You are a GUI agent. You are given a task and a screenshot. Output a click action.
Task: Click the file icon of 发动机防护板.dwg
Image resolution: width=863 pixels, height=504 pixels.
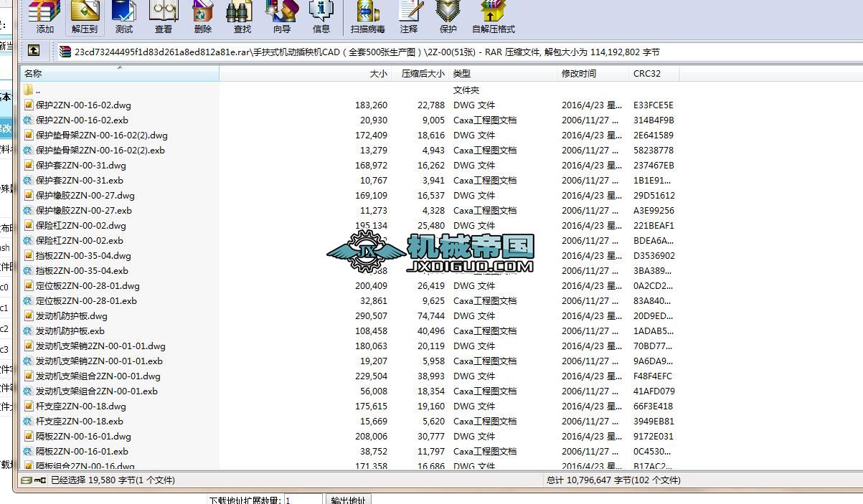pos(29,315)
